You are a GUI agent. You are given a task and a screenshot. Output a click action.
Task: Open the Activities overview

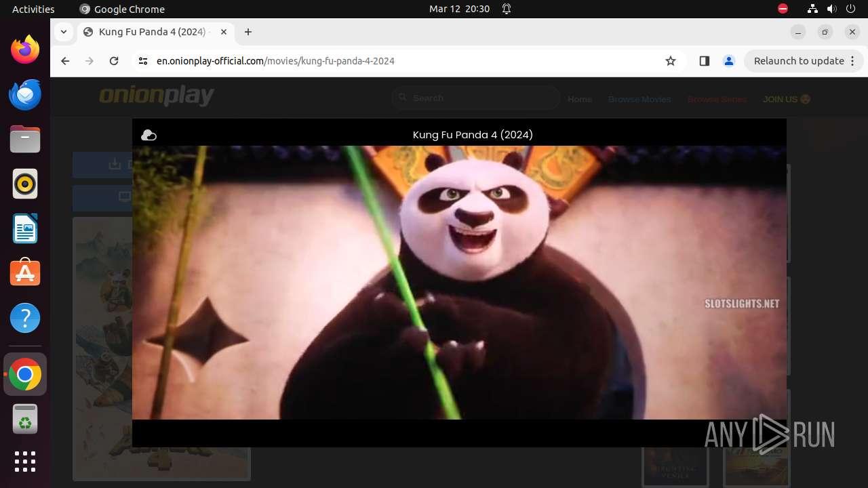(33, 9)
